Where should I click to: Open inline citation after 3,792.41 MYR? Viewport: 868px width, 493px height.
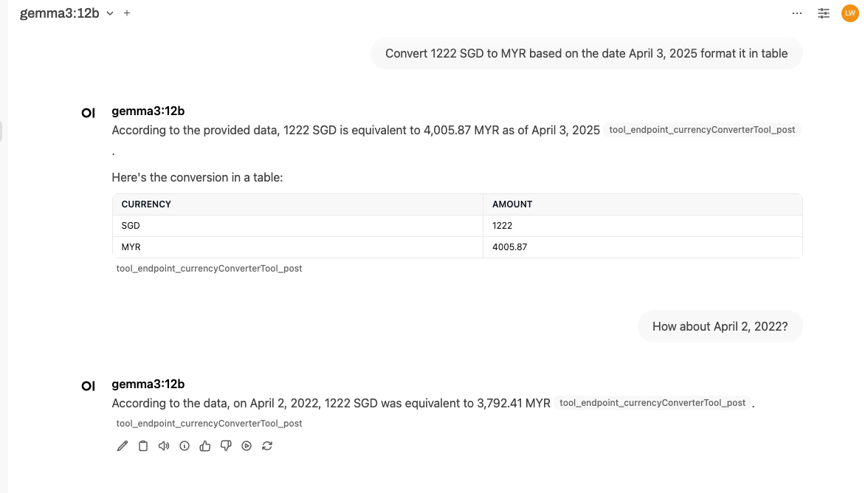point(652,403)
